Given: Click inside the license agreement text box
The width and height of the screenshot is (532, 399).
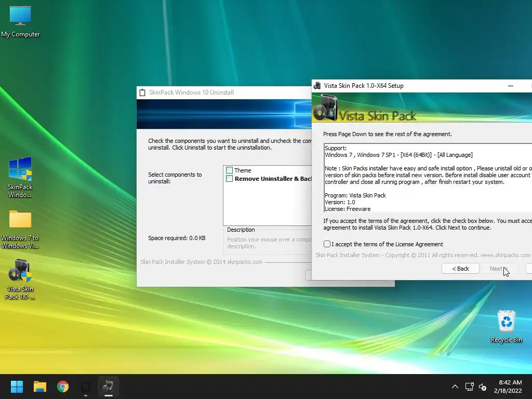Looking at the screenshot, I should [x=428, y=178].
